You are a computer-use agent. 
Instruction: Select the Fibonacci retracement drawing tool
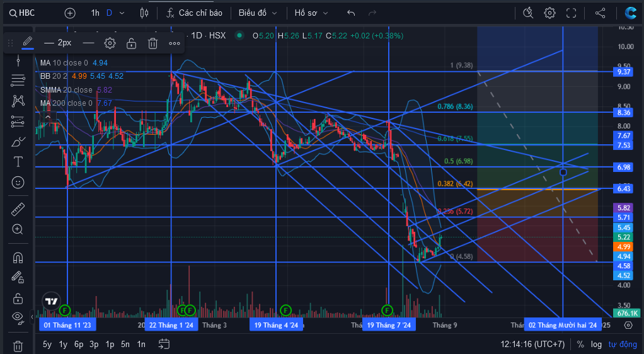[18, 80]
